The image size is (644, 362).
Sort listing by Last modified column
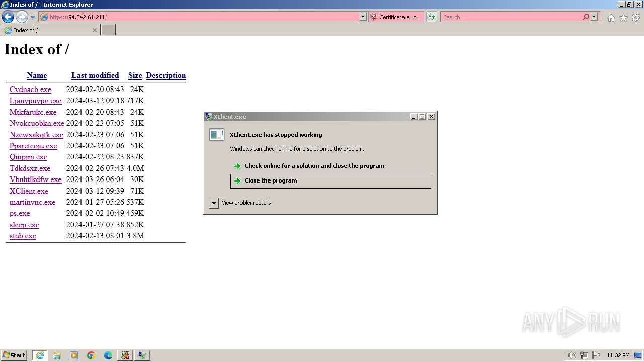[95, 75]
